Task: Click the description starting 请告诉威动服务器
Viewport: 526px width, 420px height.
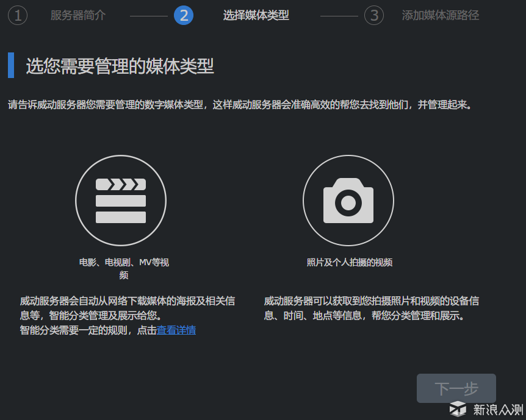Action: [x=240, y=105]
